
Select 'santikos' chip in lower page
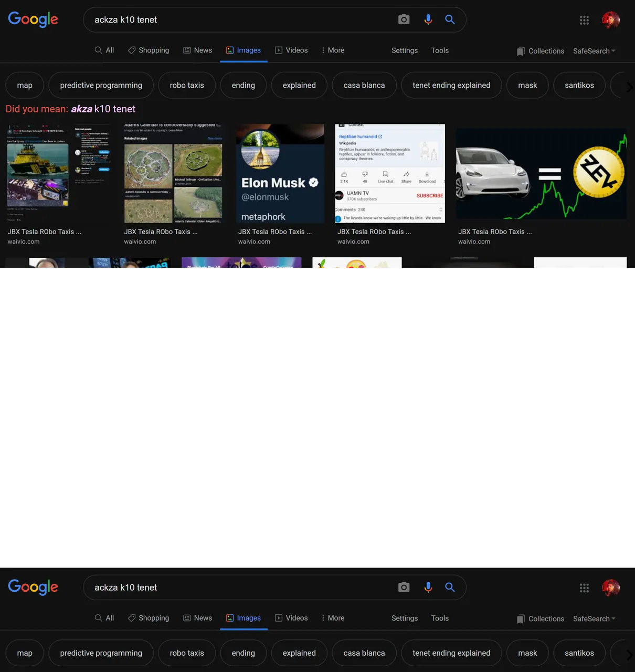579,653
